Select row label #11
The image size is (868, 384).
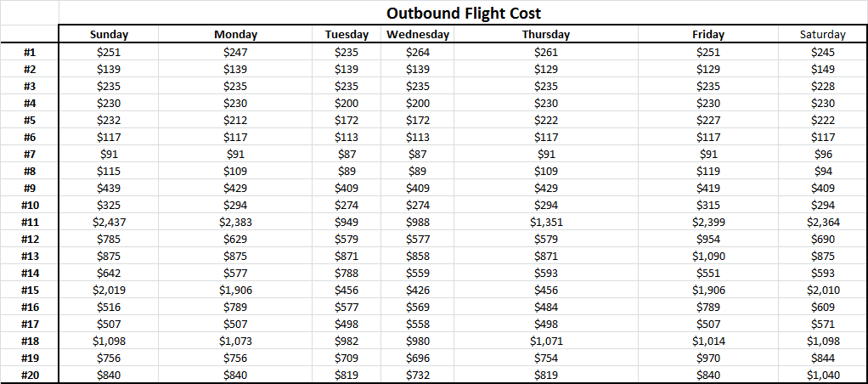pos(30,223)
